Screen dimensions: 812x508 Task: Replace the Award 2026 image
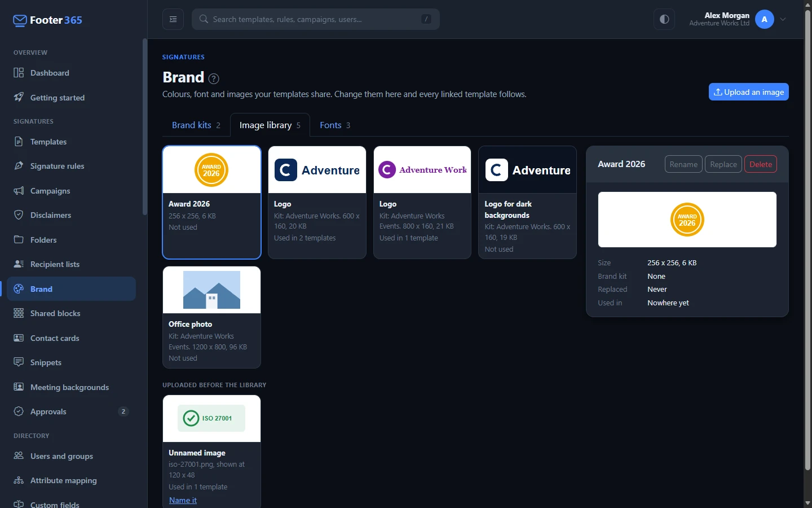click(723, 164)
